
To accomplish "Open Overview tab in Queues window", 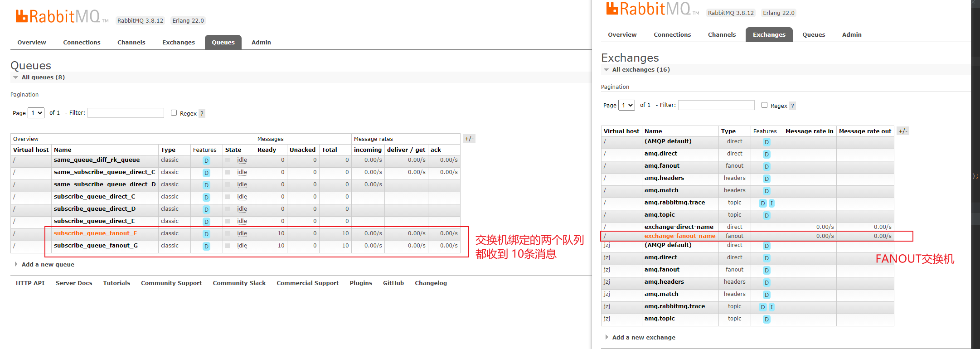I will (x=32, y=42).
